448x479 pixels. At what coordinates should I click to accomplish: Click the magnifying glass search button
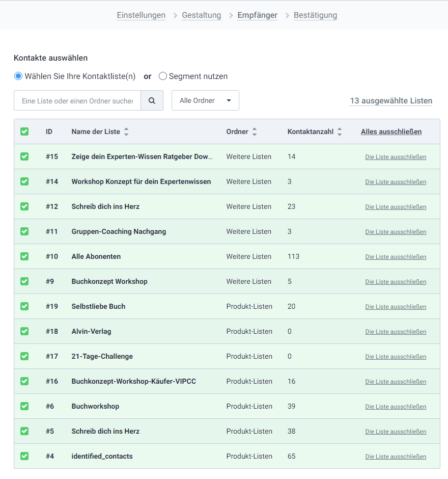152,101
